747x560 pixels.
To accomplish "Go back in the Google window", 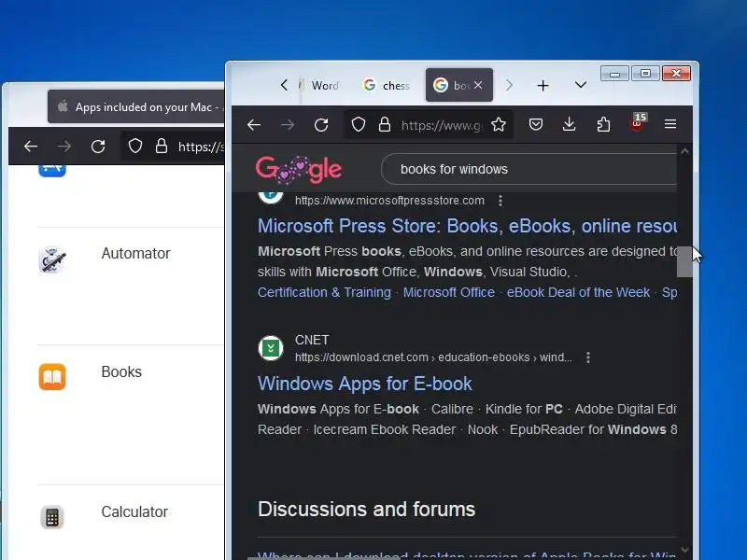I will [254, 125].
